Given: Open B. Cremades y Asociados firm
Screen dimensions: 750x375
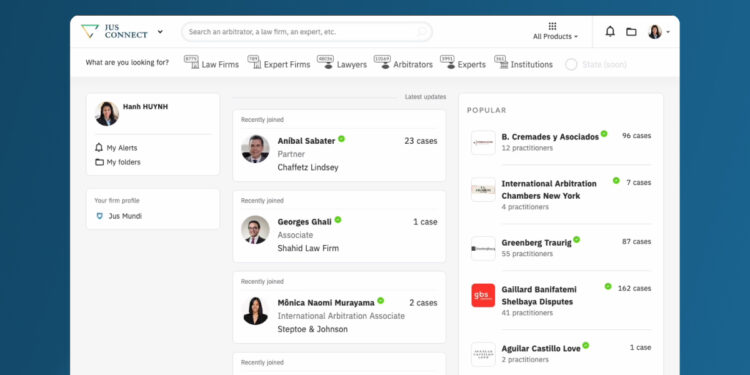Looking at the screenshot, I should click(550, 137).
